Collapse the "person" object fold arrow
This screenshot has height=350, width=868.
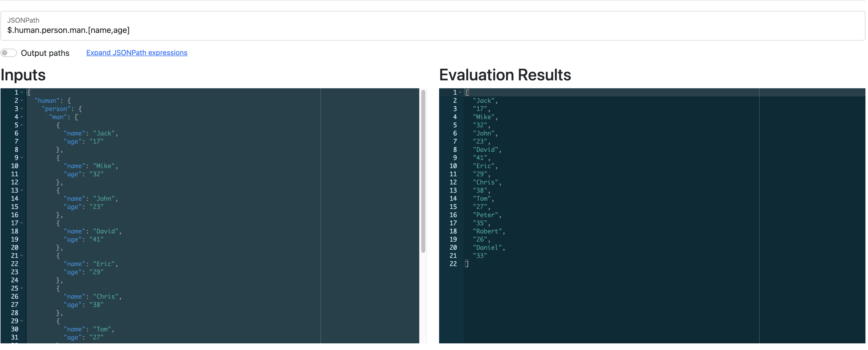[x=22, y=109]
